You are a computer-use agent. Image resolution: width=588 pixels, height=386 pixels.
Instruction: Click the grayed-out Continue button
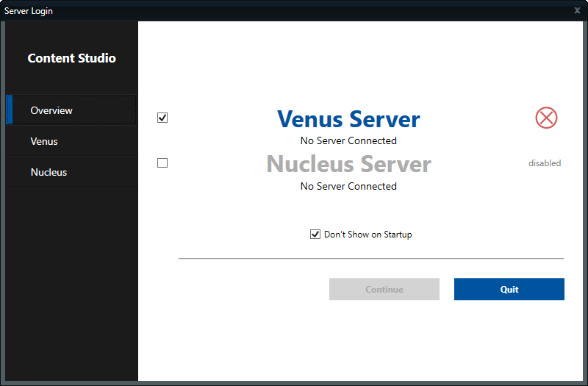[x=384, y=289]
